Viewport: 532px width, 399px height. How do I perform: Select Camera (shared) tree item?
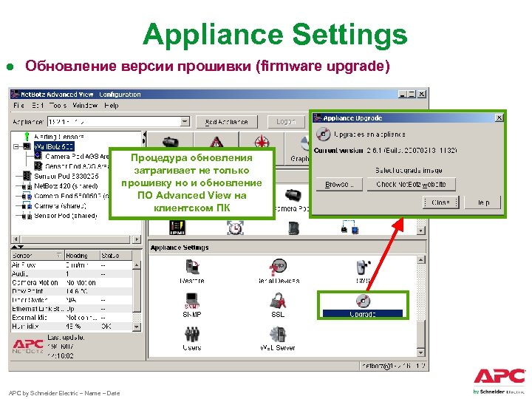click(x=60, y=205)
